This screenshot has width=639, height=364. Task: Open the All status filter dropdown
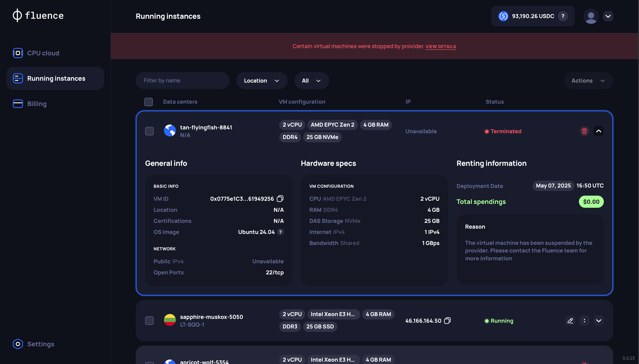tap(311, 80)
